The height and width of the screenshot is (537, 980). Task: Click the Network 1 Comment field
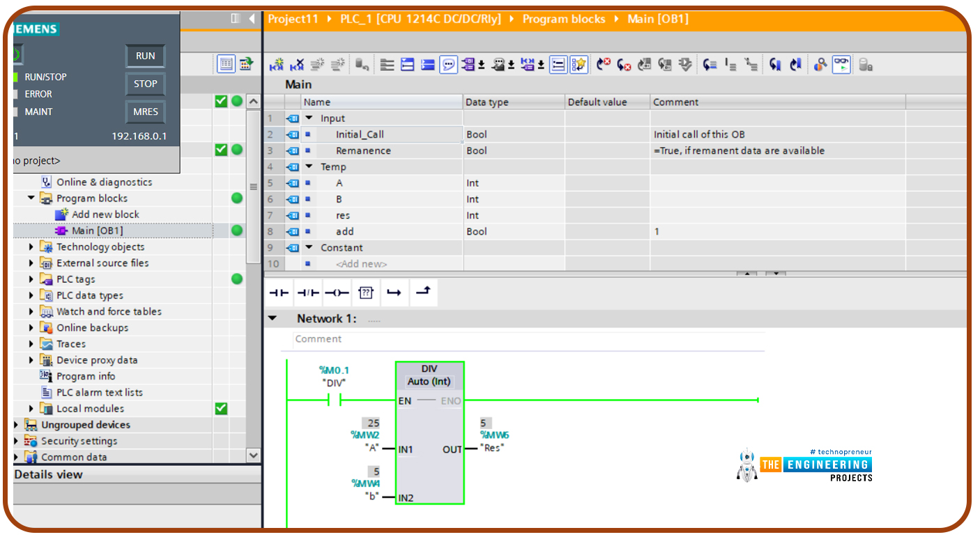528,339
